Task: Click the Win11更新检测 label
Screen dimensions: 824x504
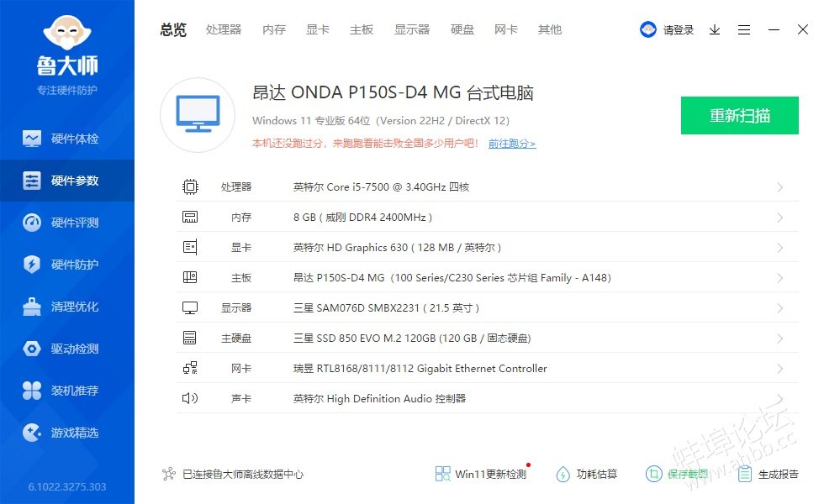Action: click(490, 474)
